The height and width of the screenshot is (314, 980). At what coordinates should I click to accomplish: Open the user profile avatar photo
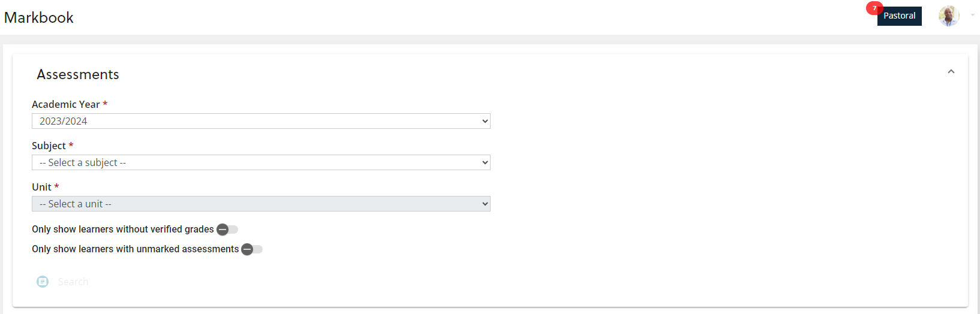tap(949, 16)
